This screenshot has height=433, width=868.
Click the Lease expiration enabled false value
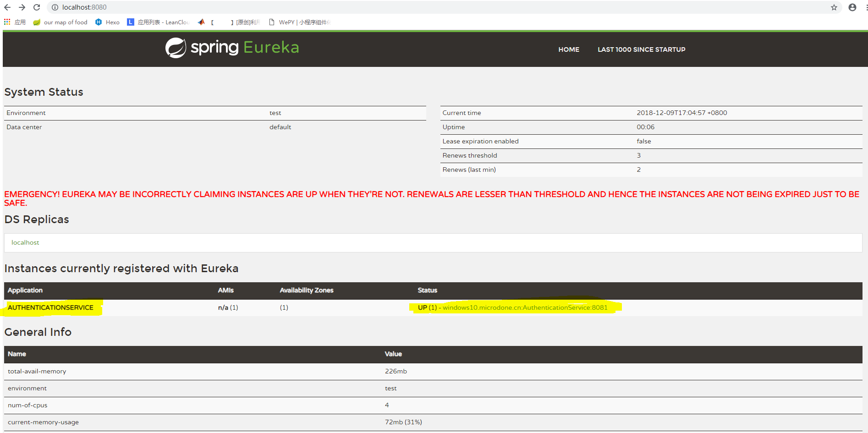point(644,141)
